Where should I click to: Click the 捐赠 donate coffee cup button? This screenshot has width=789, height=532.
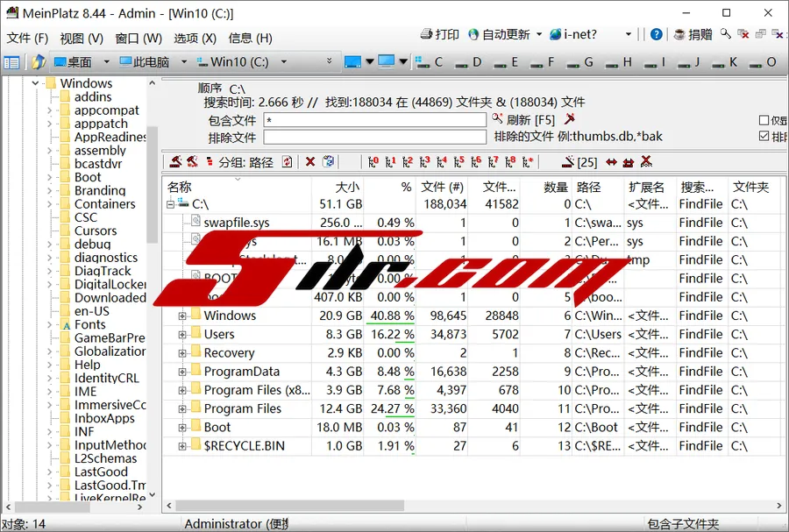pyautogui.click(x=693, y=34)
